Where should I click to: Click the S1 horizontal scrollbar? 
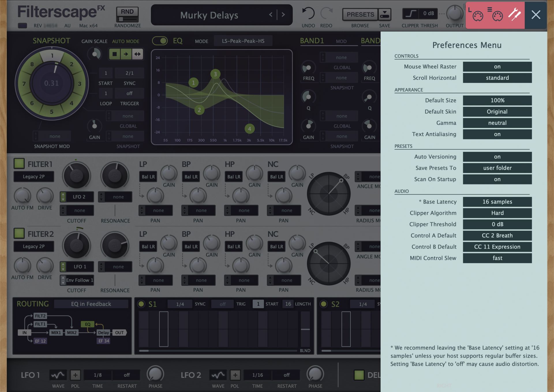[218, 351]
